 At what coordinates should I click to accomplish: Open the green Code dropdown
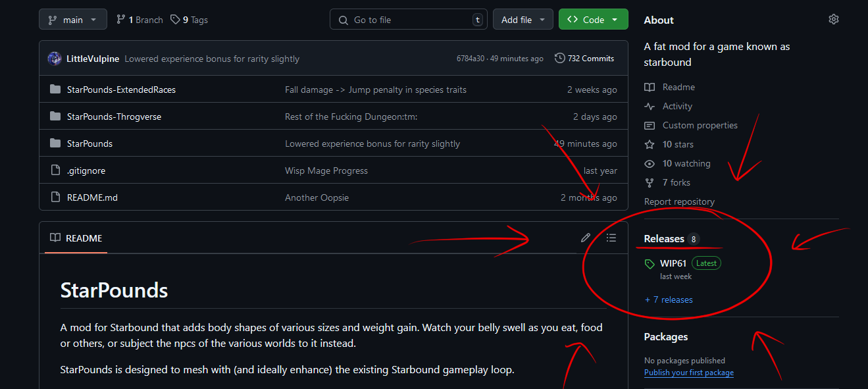(593, 20)
